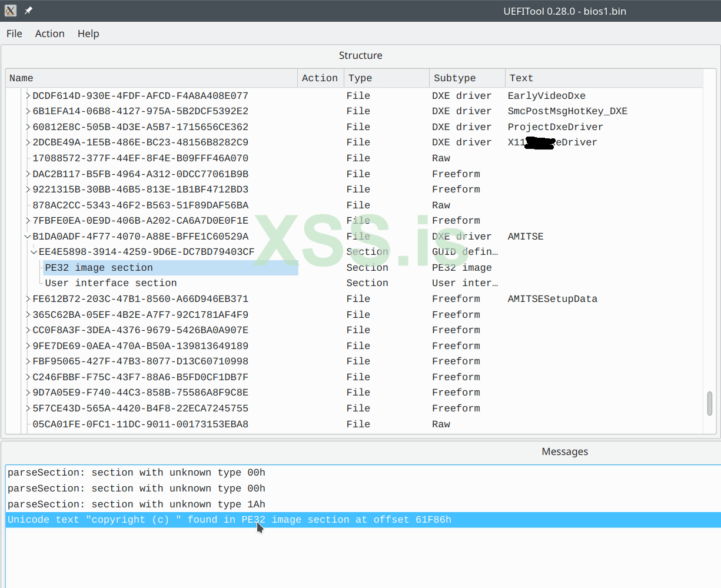The width and height of the screenshot is (721, 588).
Task: Click the Name column header
Action: [151, 78]
